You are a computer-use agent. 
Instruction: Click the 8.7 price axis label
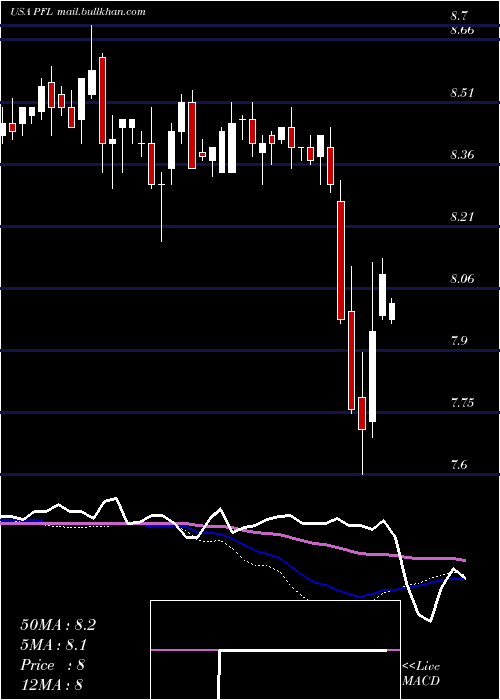coord(460,16)
